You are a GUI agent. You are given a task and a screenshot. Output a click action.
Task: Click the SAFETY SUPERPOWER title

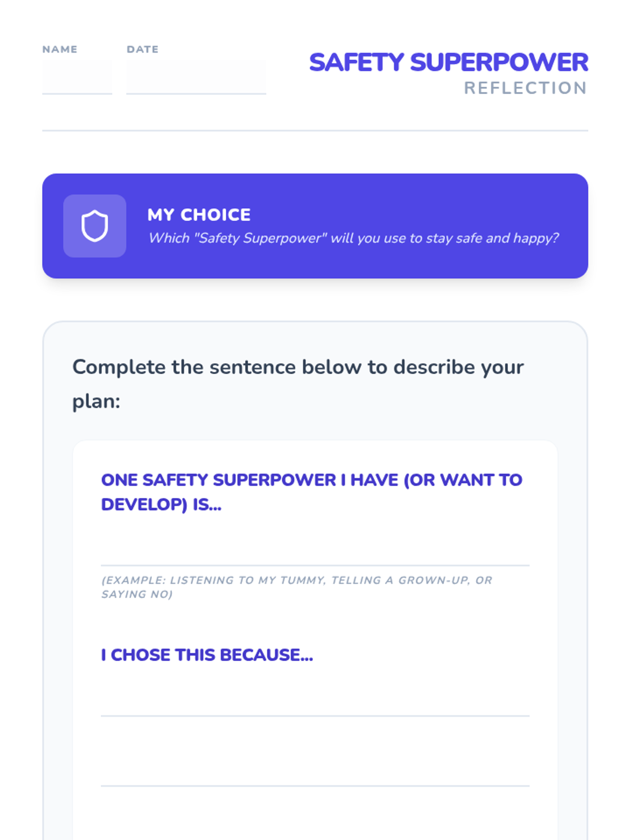[449, 62]
